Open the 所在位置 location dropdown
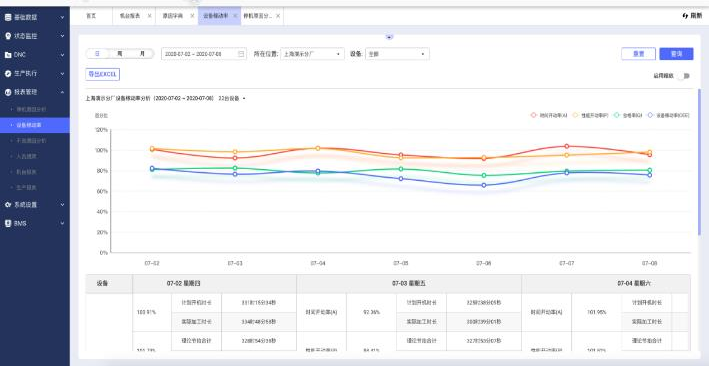This screenshot has width=709, height=366. (x=312, y=54)
